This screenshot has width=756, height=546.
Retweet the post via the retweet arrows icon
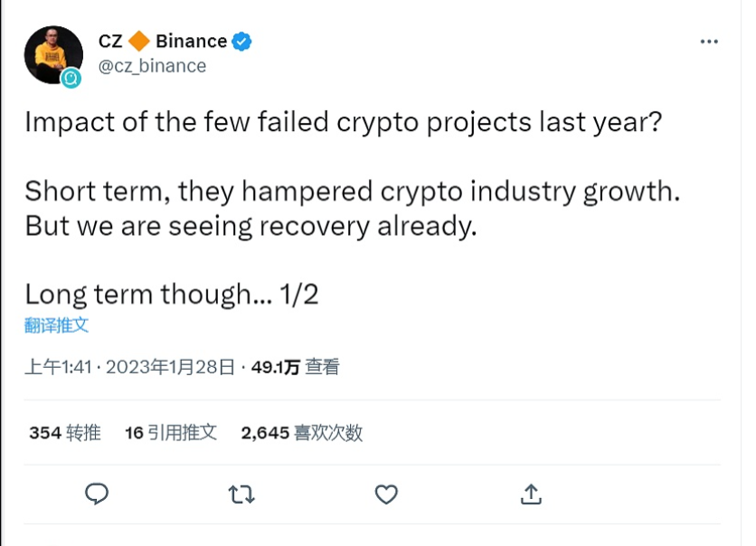tap(241, 495)
